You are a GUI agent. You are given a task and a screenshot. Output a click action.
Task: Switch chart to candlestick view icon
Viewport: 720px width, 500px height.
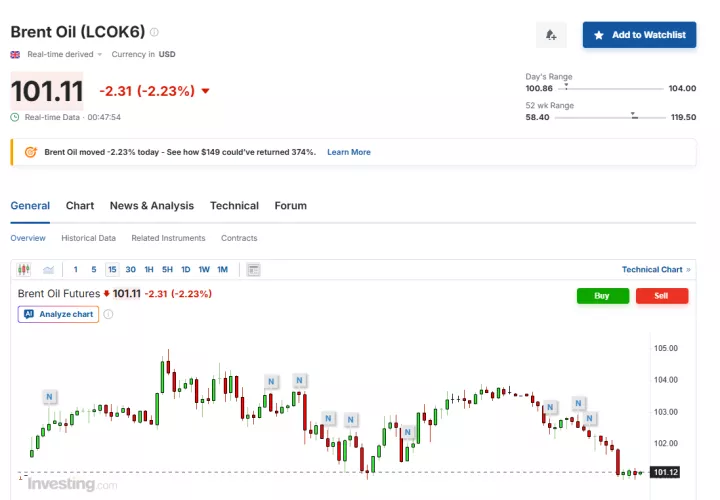click(x=24, y=269)
